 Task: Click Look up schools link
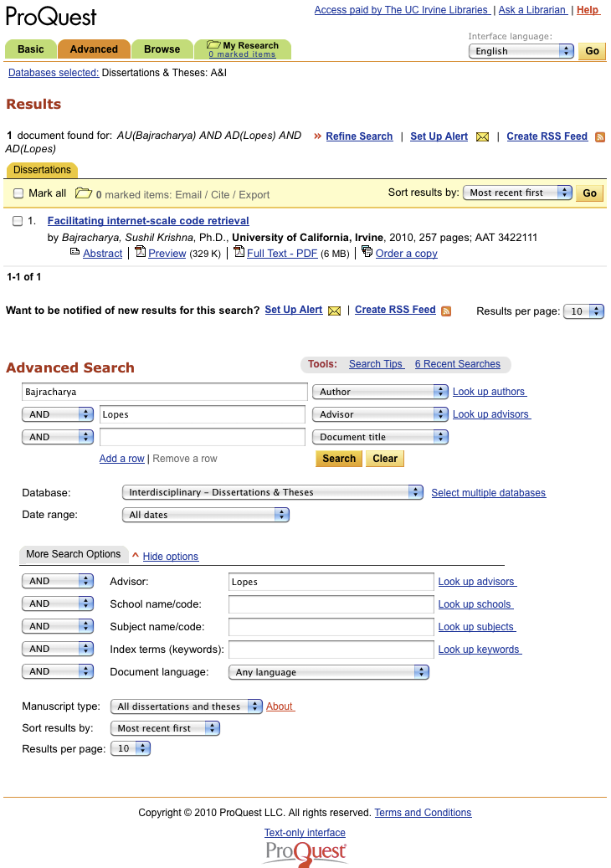475,604
